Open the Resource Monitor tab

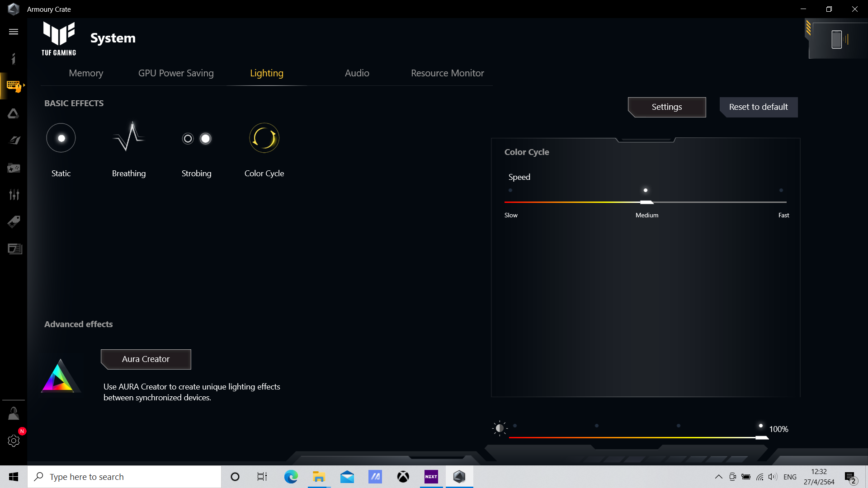tap(448, 73)
